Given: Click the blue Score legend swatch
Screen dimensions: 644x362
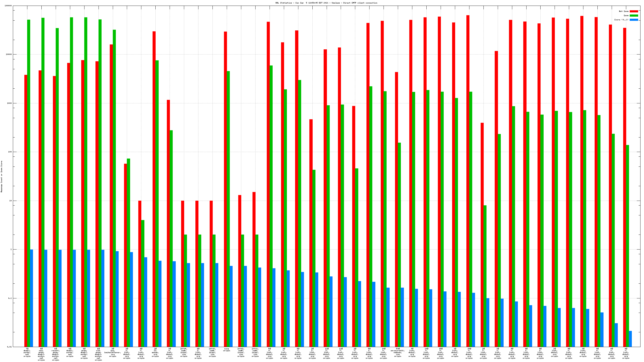Looking at the screenshot, I should (x=634, y=20).
